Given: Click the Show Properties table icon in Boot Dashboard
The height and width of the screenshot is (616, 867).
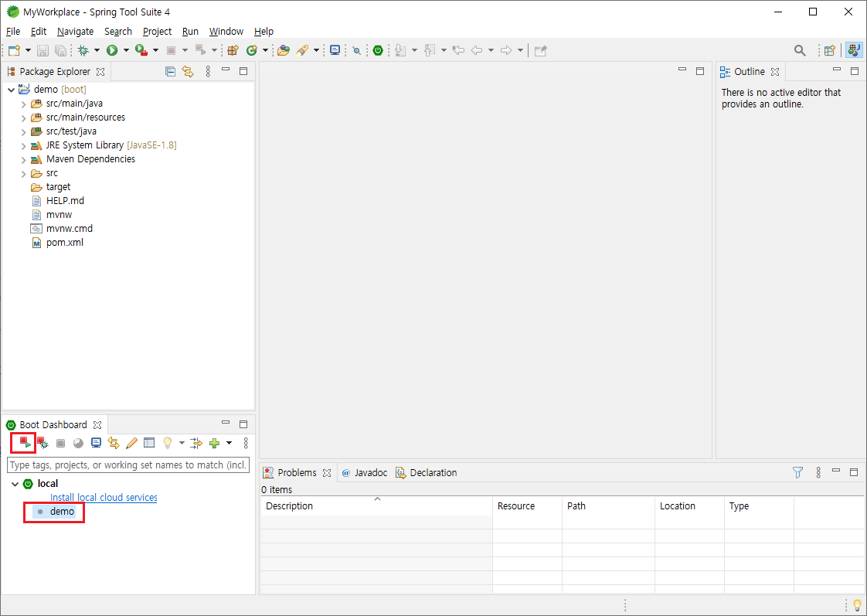Looking at the screenshot, I should pos(149,443).
